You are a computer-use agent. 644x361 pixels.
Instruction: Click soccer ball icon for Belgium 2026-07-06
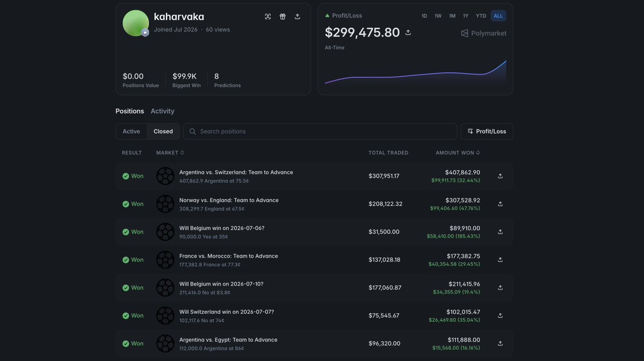click(x=165, y=232)
